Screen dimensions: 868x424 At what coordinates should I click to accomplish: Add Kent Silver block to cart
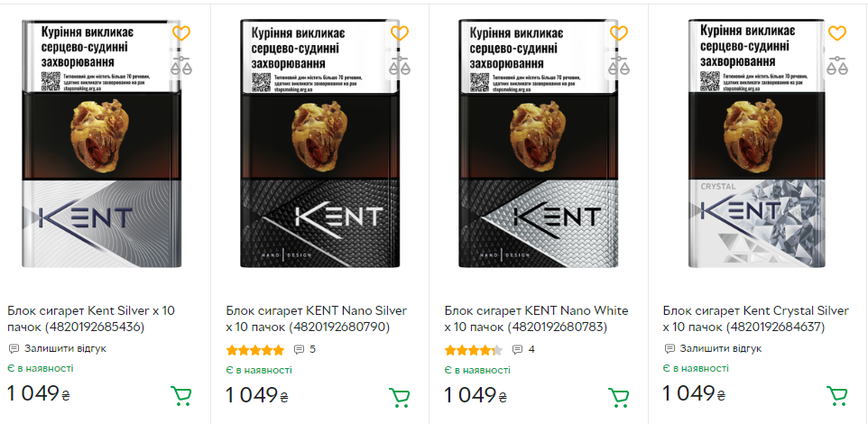click(181, 396)
